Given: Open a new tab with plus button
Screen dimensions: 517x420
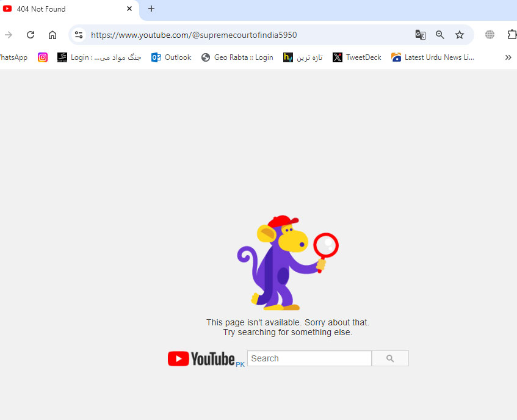Looking at the screenshot, I should tap(151, 9).
